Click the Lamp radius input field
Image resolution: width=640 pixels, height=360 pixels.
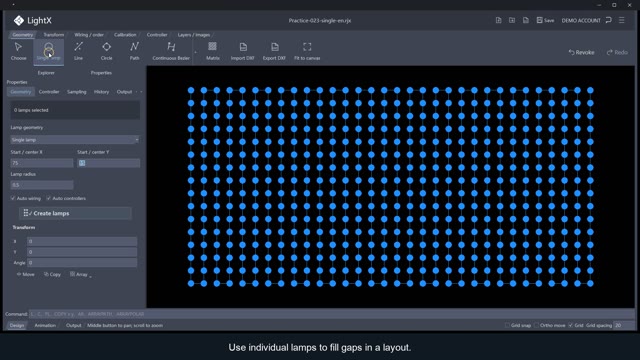pyautogui.click(x=42, y=185)
